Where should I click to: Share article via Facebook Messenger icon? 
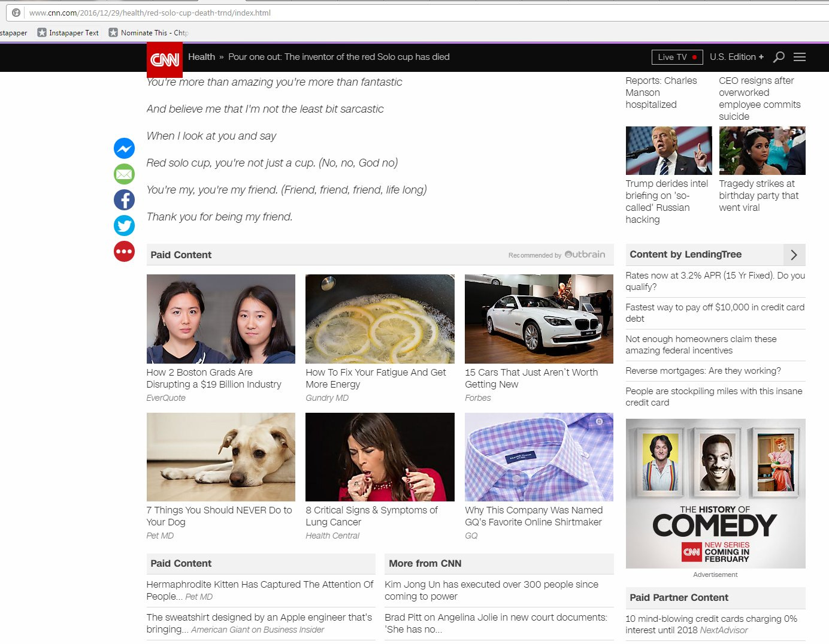click(124, 149)
